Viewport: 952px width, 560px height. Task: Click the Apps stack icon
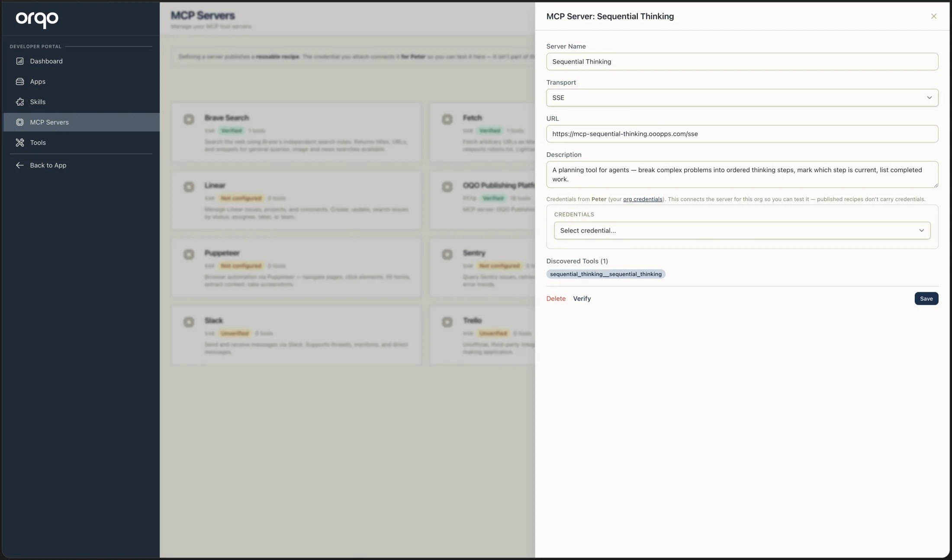(x=20, y=81)
